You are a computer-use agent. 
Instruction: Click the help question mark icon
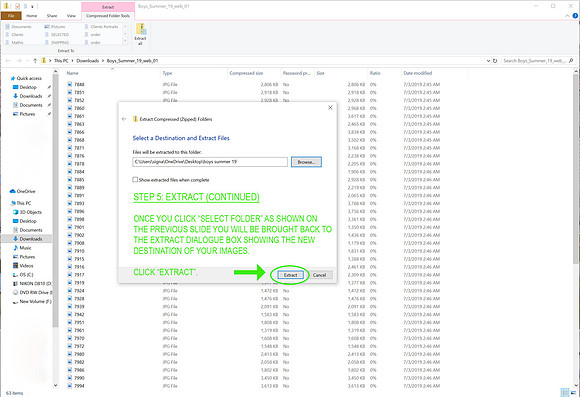575,16
